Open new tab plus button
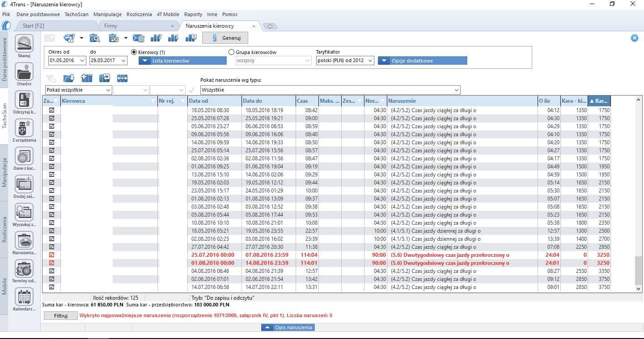This screenshot has height=339, width=644. (270, 26)
